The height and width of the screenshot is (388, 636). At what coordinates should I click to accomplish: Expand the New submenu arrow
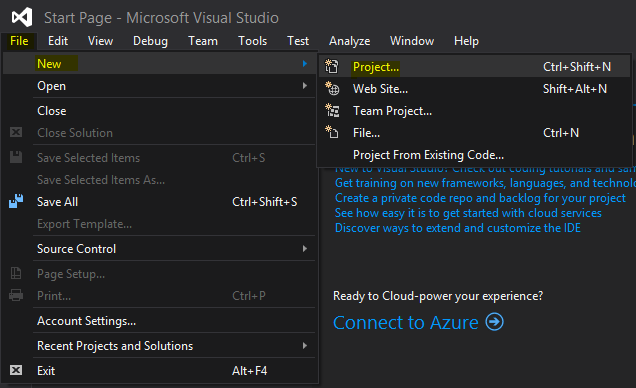tap(305, 64)
